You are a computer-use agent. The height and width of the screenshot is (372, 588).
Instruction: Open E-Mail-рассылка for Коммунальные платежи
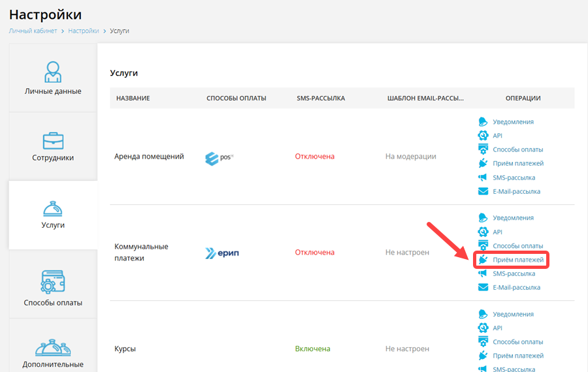(516, 287)
